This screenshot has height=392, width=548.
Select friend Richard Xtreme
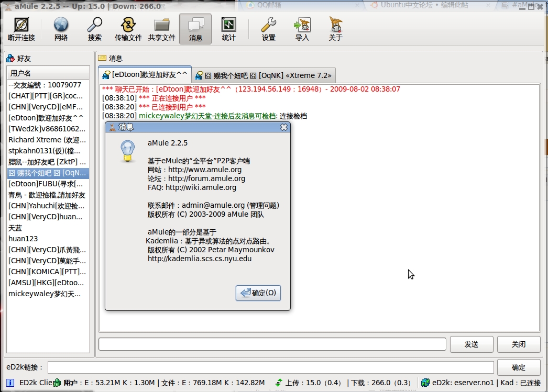tap(48, 140)
